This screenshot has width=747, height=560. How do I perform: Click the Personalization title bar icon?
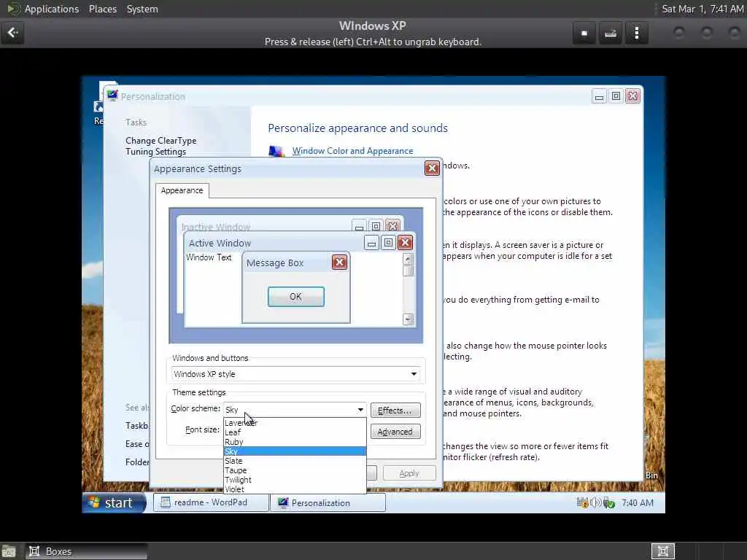click(x=112, y=96)
